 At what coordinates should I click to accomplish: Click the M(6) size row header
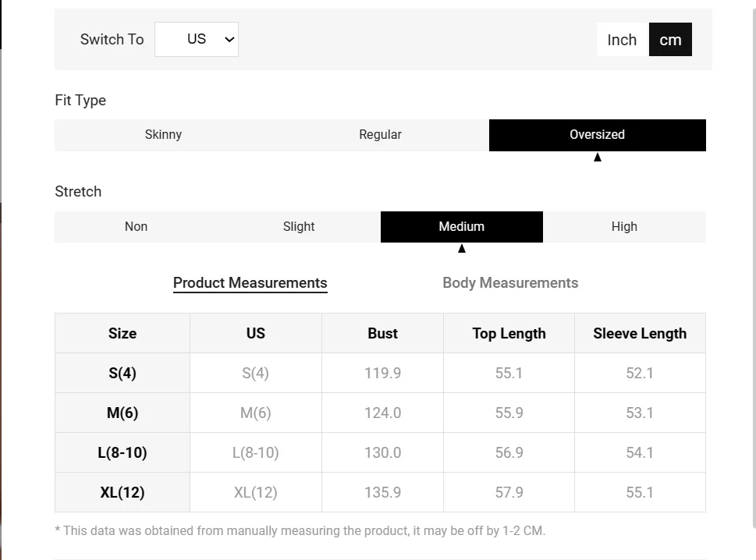coord(122,413)
